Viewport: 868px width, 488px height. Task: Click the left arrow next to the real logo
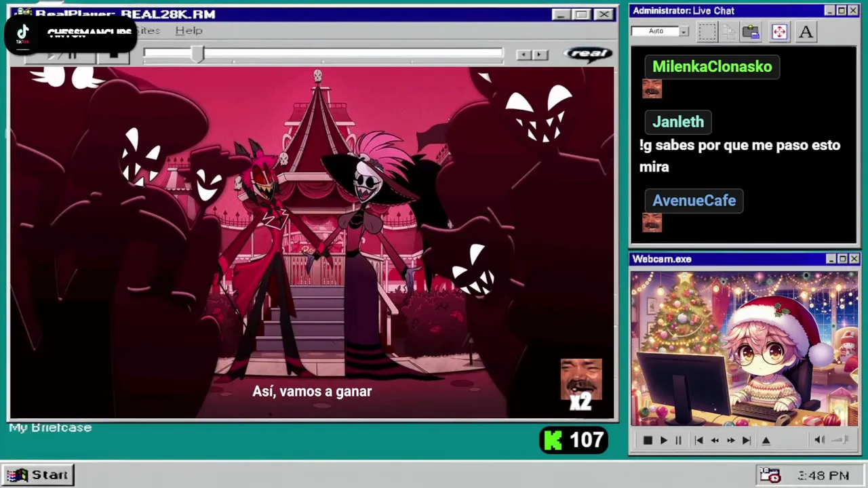(x=524, y=54)
